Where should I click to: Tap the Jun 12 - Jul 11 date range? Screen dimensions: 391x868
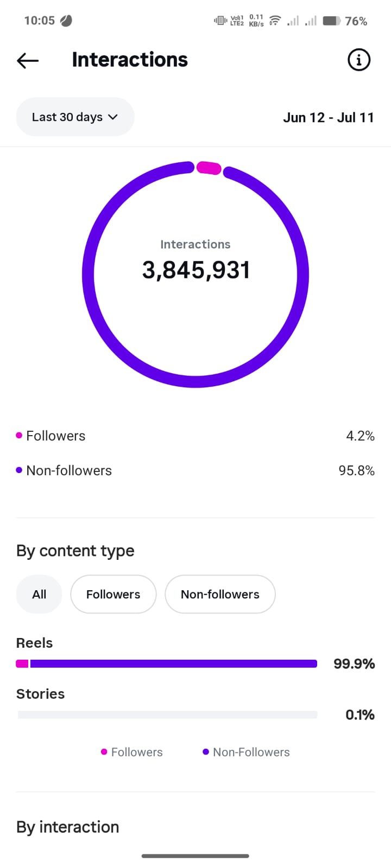coord(329,118)
